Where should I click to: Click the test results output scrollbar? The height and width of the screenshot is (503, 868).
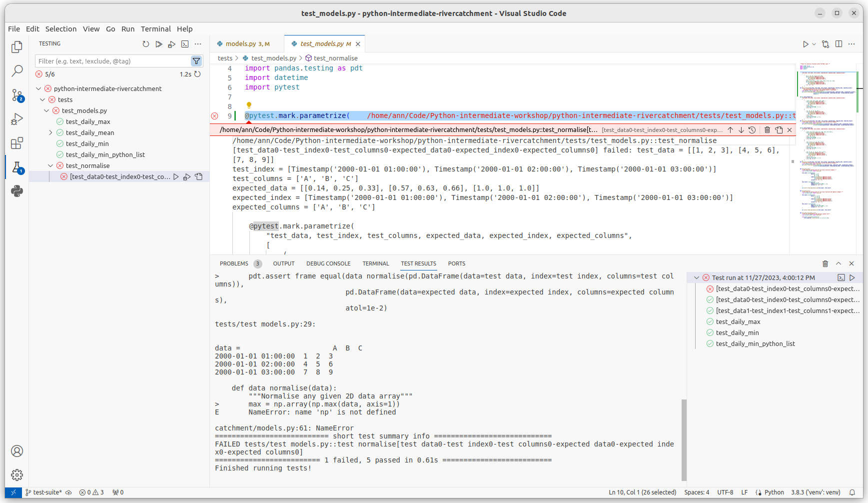tap(684, 440)
